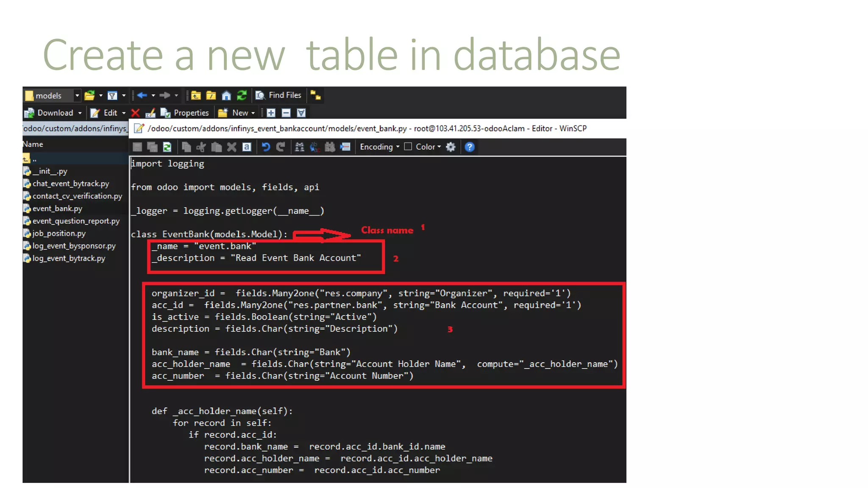Image resolution: width=868 pixels, height=488 pixels.
Task: Click the red delete X icon
Action: [135, 113]
